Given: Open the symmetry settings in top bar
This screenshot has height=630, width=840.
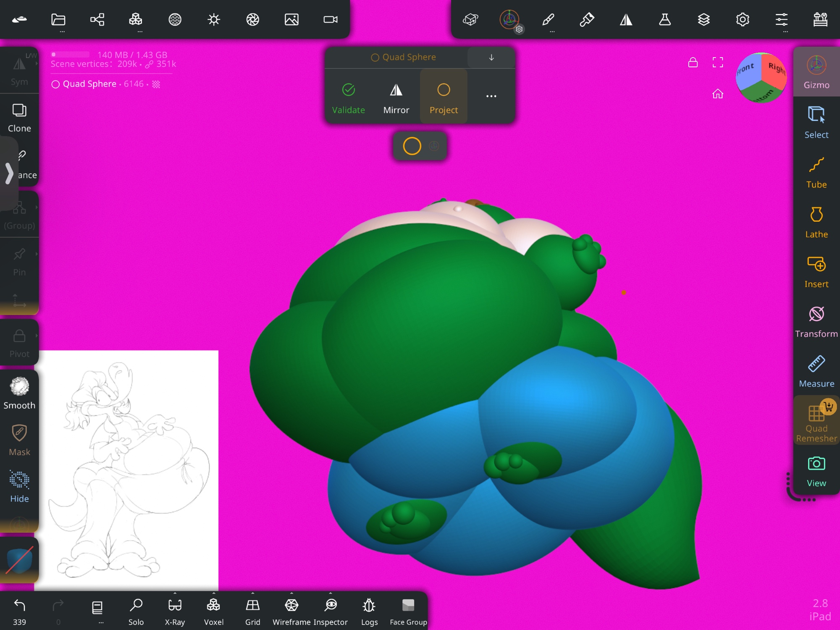Looking at the screenshot, I should point(626,19).
